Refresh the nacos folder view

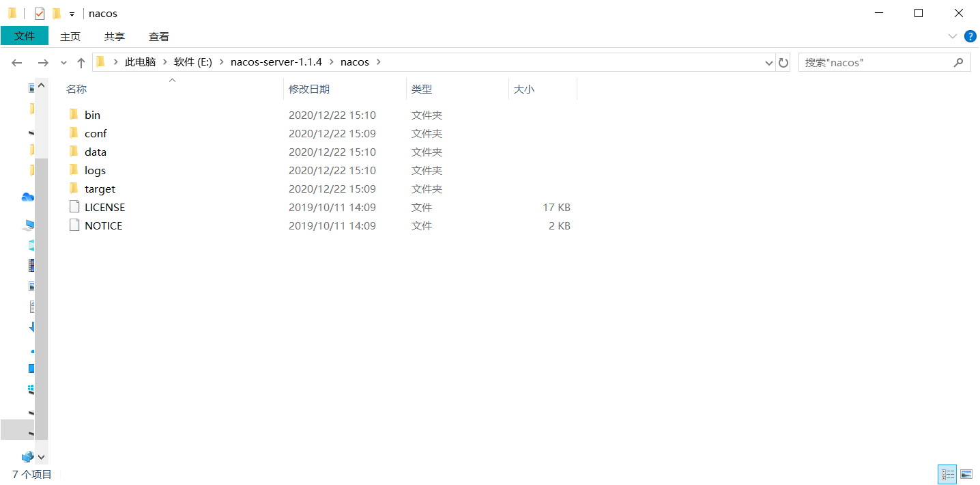click(x=783, y=62)
